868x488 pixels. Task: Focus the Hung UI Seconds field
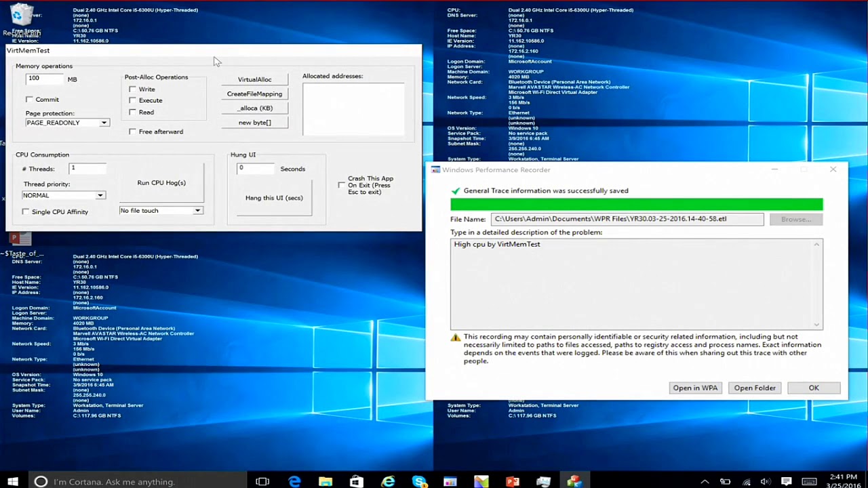[256, 168]
